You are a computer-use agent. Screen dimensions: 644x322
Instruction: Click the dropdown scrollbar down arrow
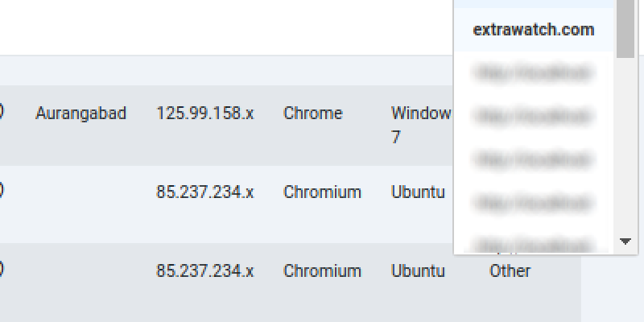pos(625,242)
